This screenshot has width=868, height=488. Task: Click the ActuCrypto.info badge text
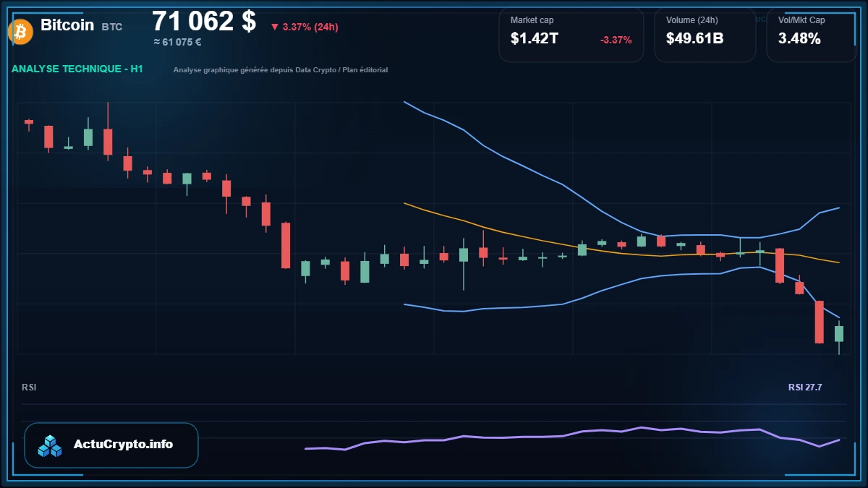[124, 445]
